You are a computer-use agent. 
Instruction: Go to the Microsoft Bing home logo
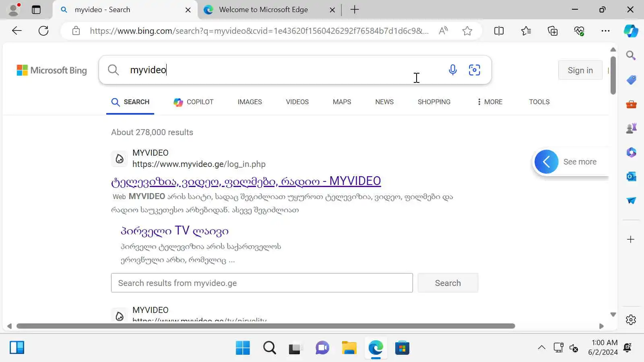[52, 70]
